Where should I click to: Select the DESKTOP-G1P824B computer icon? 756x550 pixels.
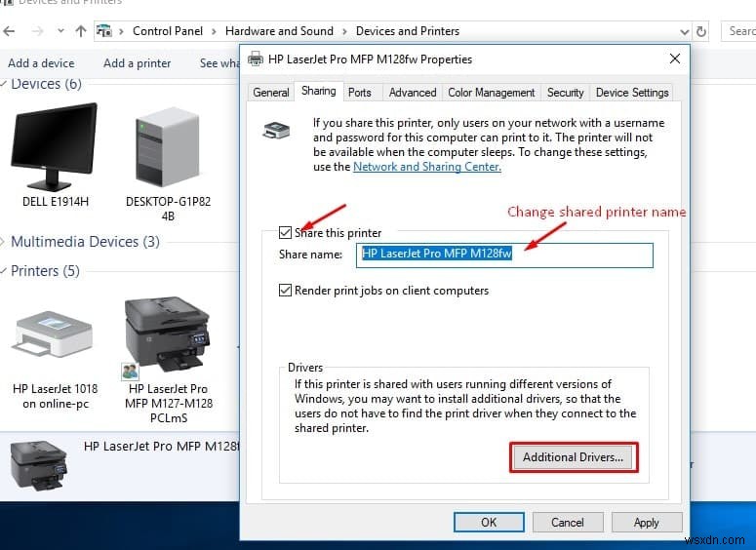(168, 146)
